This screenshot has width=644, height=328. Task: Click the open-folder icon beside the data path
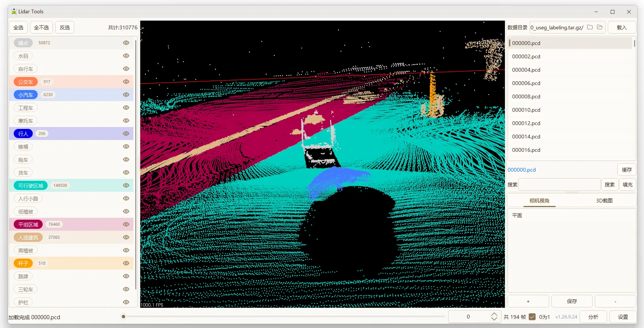click(x=600, y=27)
